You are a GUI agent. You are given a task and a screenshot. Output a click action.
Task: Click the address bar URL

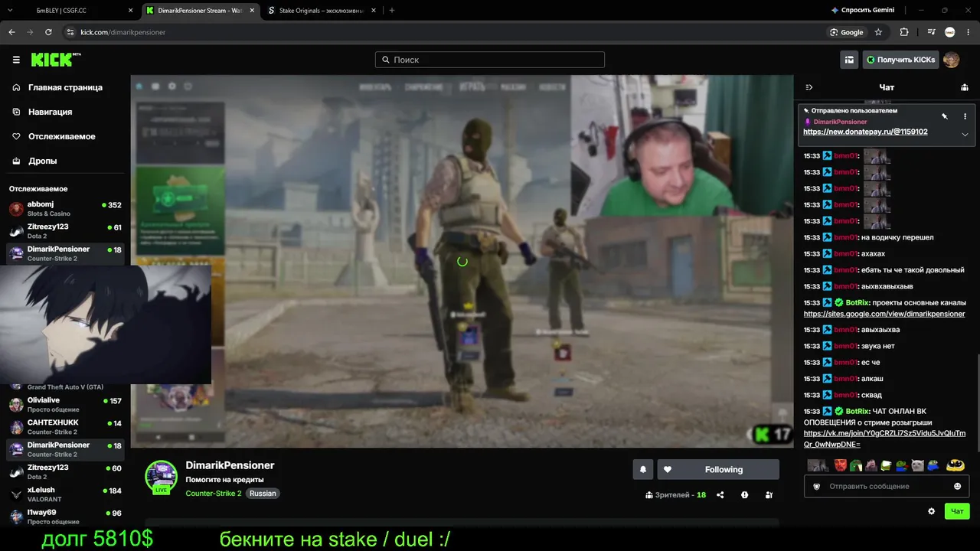pyautogui.click(x=123, y=32)
